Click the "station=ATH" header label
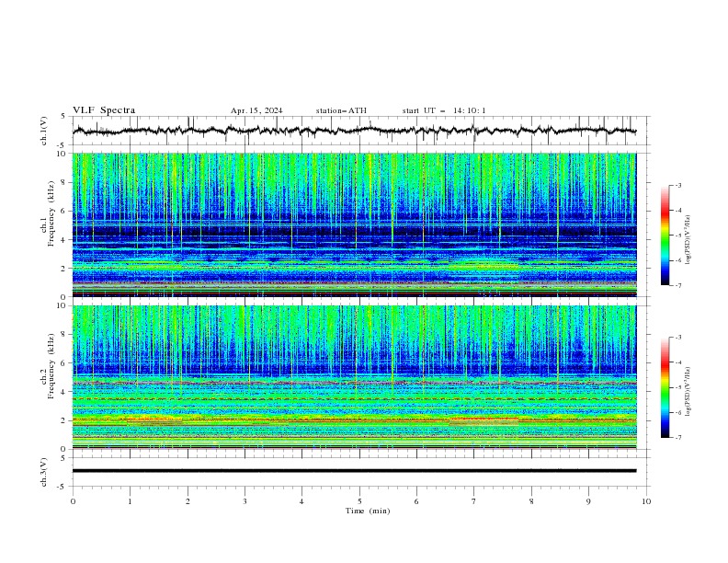This screenshot has width=728, height=563. 341,110
